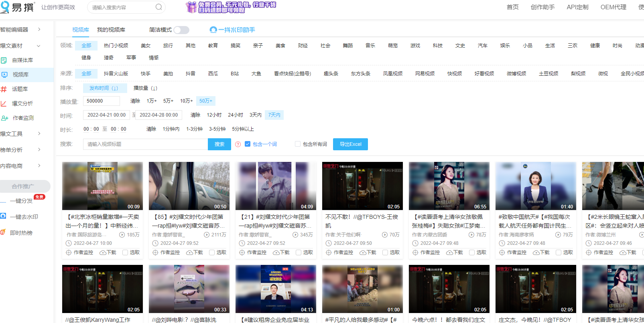The image size is (644, 323).
Task: Check the 包含所有词 checkbox
Action: pos(298,144)
